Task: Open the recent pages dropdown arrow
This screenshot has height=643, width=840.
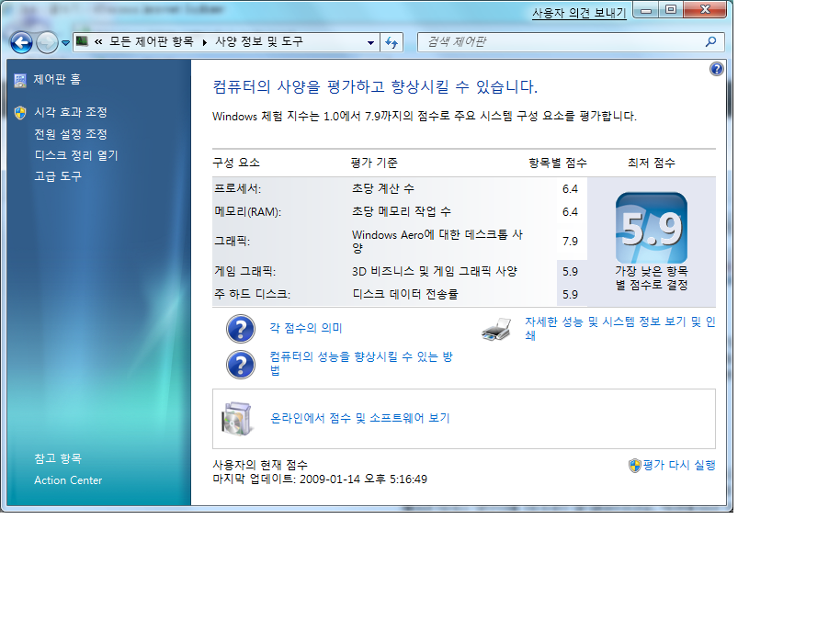Action: click(65, 43)
